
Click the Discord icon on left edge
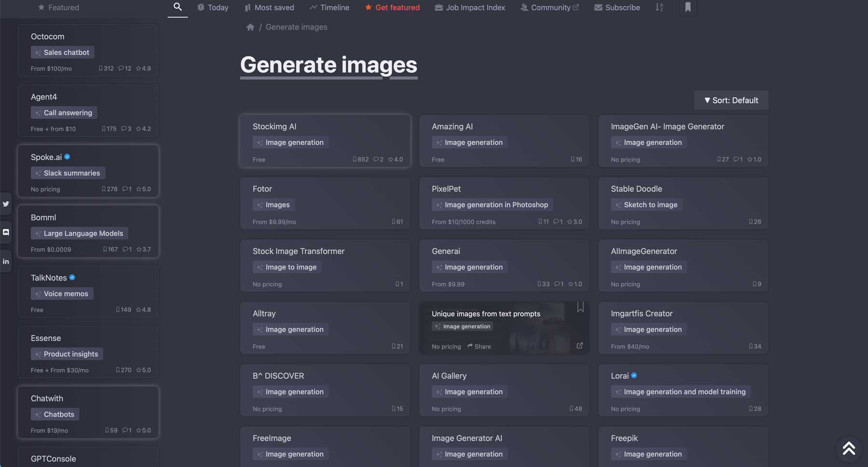[6, 232]
